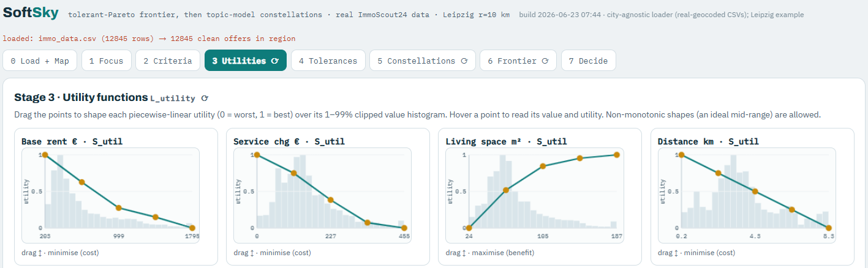Select Distance km second control point
This screenshot has width=868, height=268.
(718, 173)
